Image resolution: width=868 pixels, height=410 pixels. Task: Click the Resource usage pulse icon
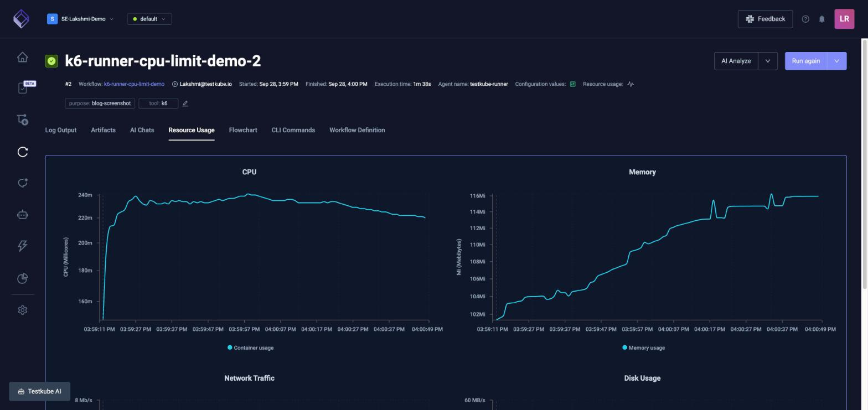point(631,84)
